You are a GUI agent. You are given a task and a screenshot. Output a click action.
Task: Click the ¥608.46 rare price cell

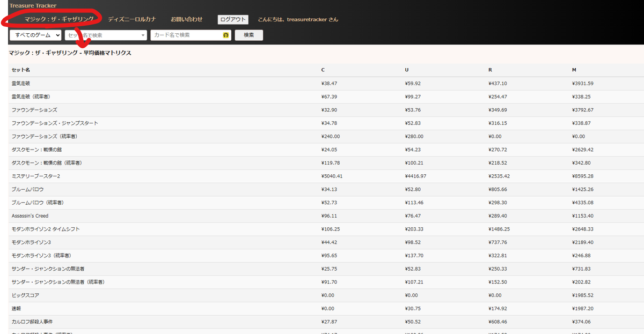click(x=497, y=322)
